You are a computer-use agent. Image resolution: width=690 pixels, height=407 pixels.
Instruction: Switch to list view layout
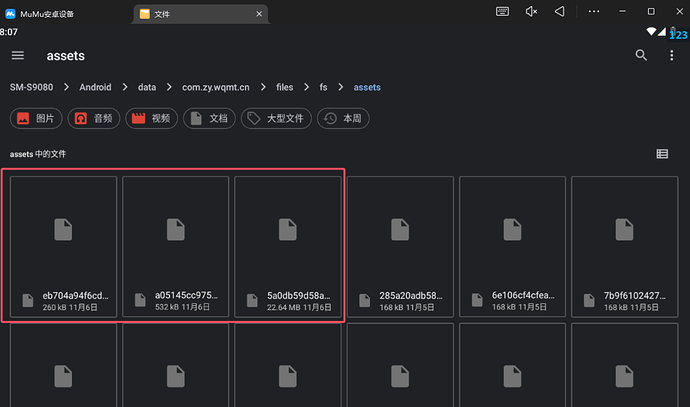[662, 154]
